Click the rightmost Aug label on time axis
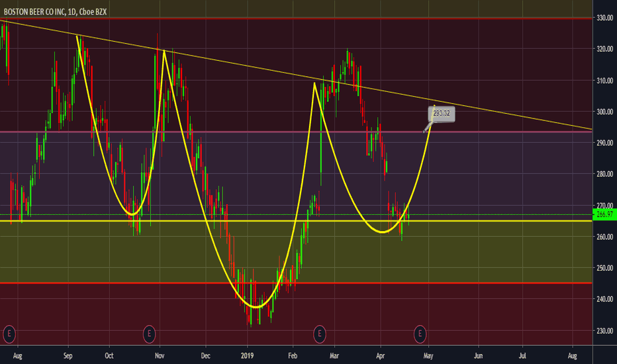The height and width of the screenshot is (364, 617). click(x=572, y=356)
